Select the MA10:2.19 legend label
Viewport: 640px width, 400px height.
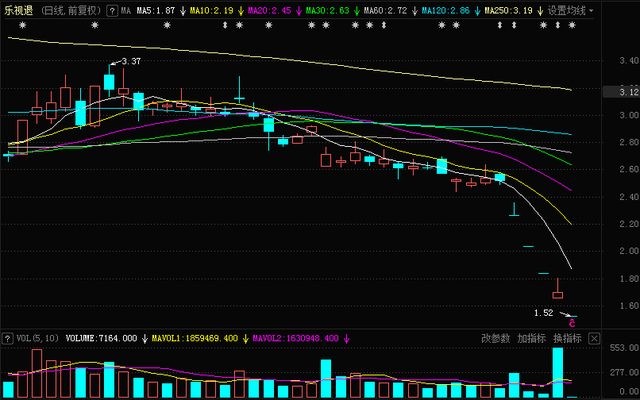[211, 10]
